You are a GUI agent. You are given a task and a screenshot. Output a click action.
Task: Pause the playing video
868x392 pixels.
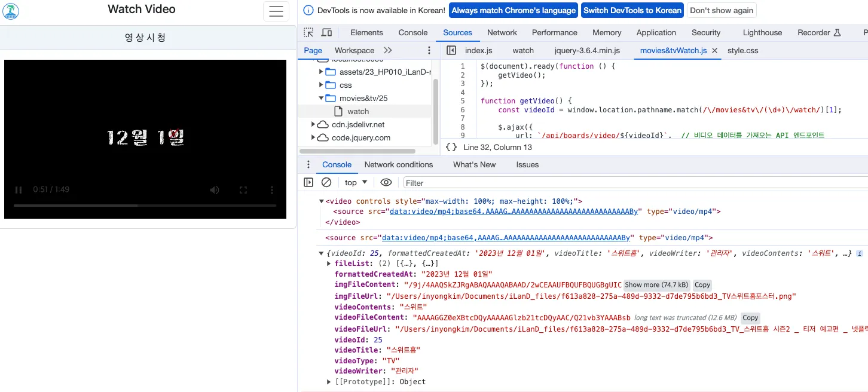[19, 190]
